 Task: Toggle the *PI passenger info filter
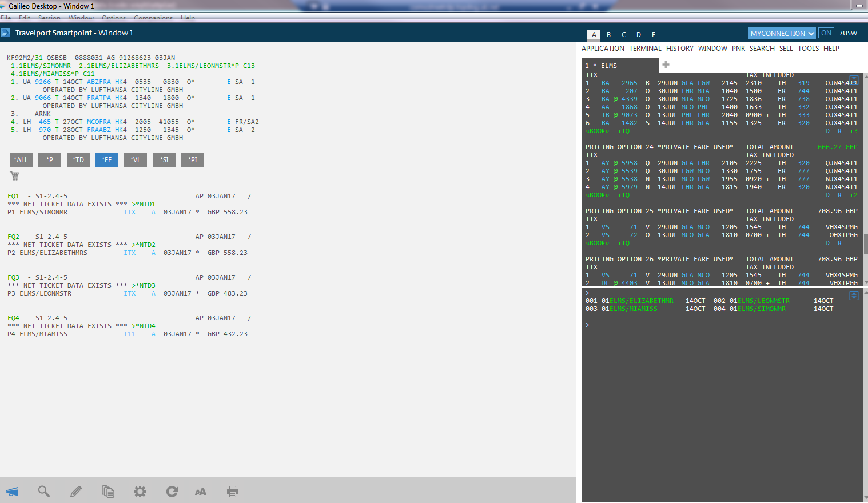pos(193,159)
